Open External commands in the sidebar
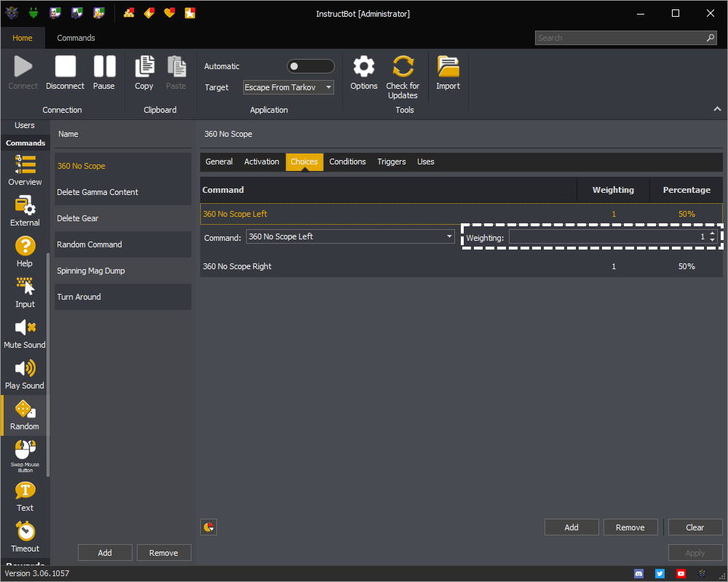 point(25,211)
